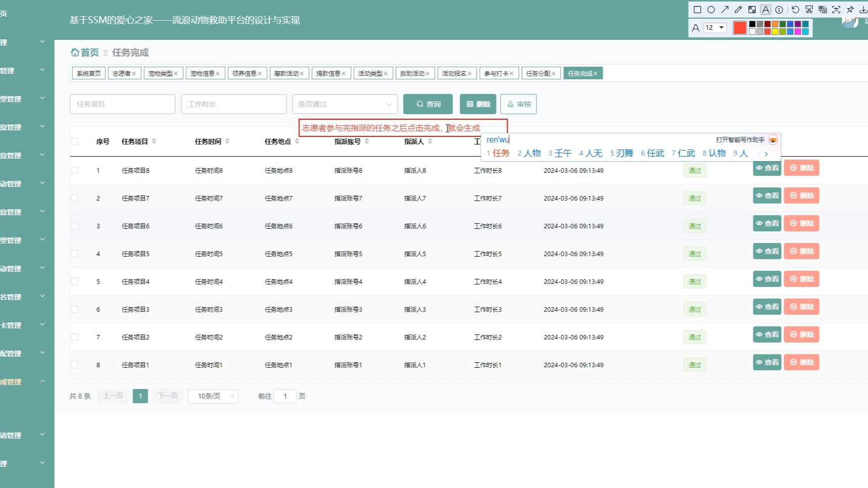Pin the screenshot to screen
Image resolution: width=868 pixels, height=488 pixels.
tap(850, 10)
